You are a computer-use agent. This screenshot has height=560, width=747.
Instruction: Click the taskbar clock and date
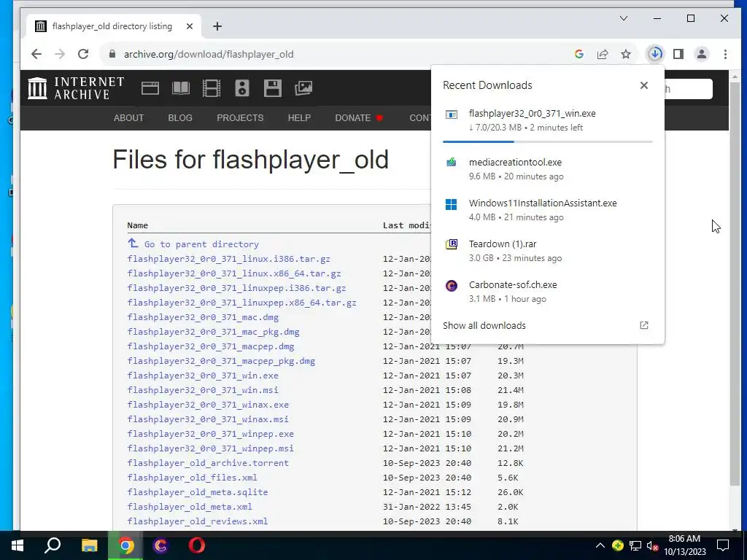pos(684,545)
